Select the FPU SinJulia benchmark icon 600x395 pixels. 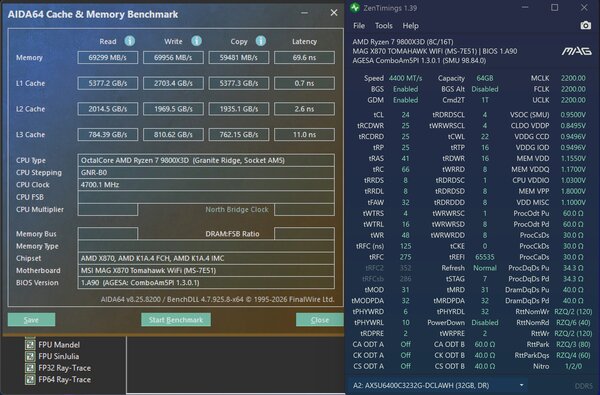coord(30,356)
